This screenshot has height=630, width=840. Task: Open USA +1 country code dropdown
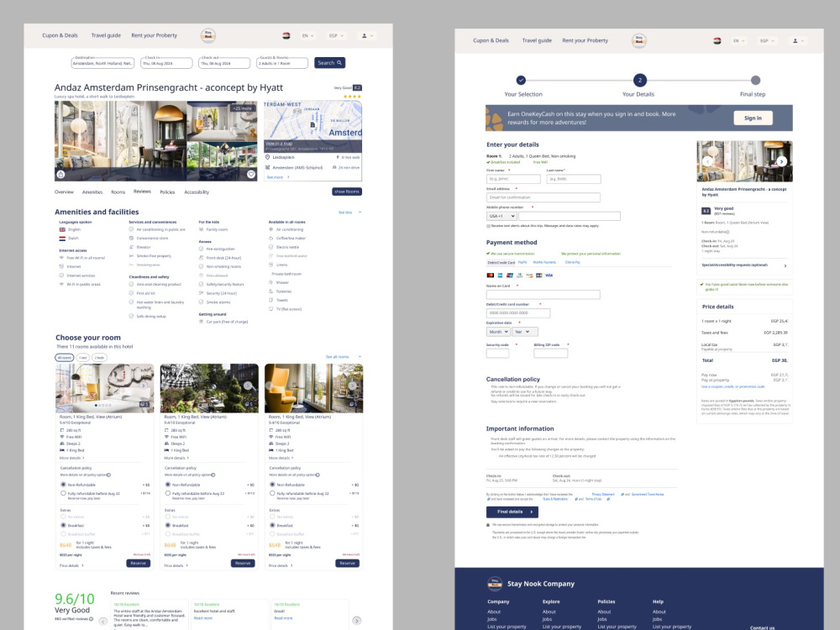point(501,216)
